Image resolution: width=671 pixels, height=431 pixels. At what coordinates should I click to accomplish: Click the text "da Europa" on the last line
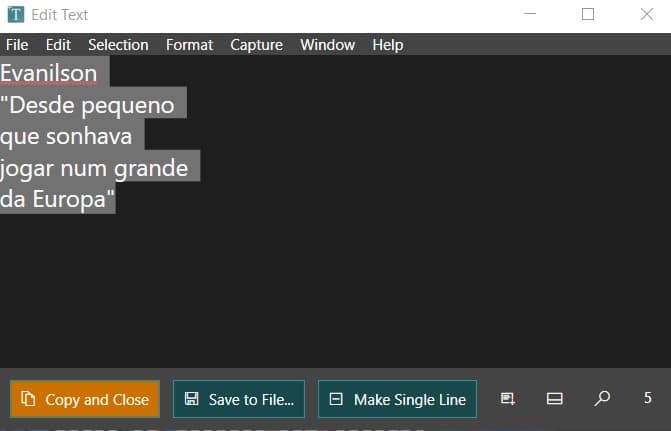(57, 199)
